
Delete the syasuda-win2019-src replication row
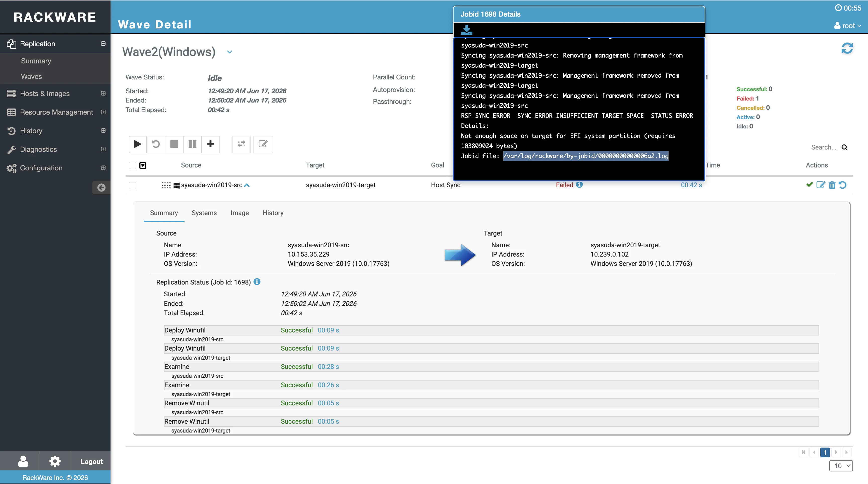pos(832,185)
